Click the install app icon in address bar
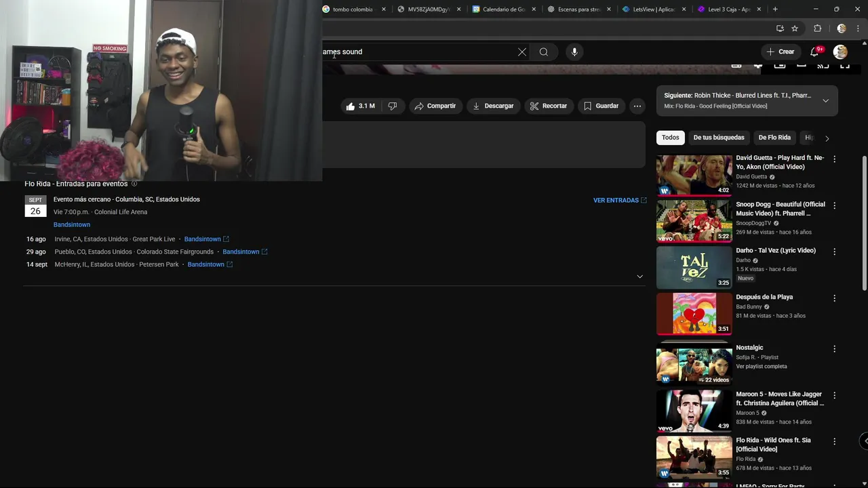868x488 pixels. [x=780, y=28]
